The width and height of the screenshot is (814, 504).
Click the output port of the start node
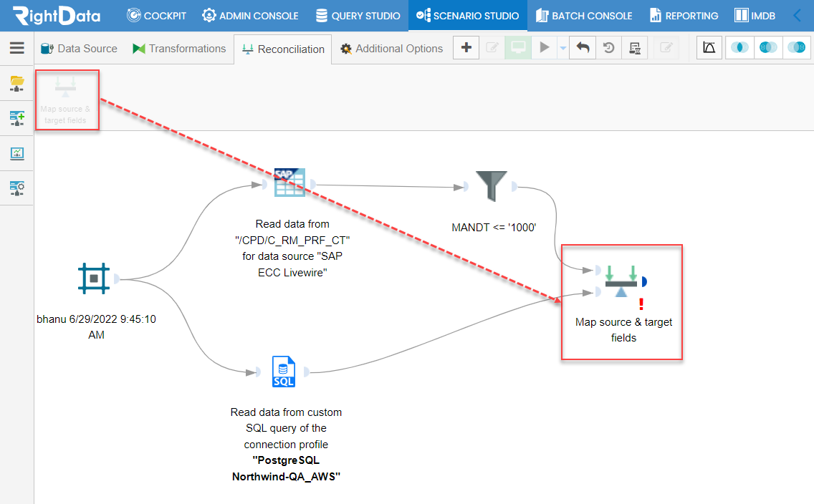pos(117,279)
